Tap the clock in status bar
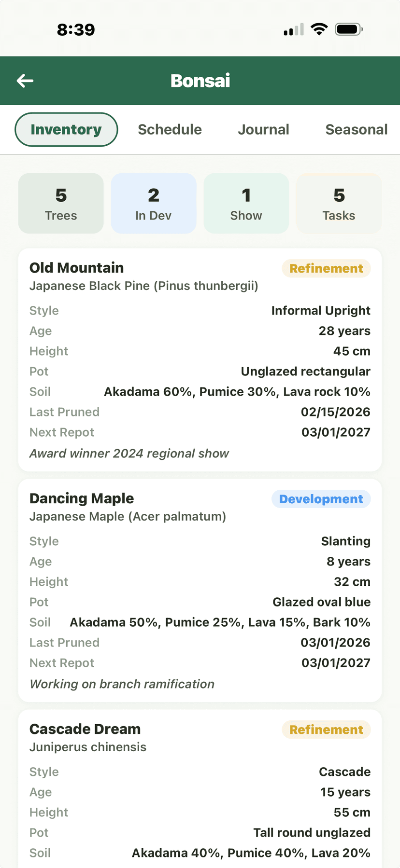This screenshot has height=868, width=400. (x=76, y=29)
